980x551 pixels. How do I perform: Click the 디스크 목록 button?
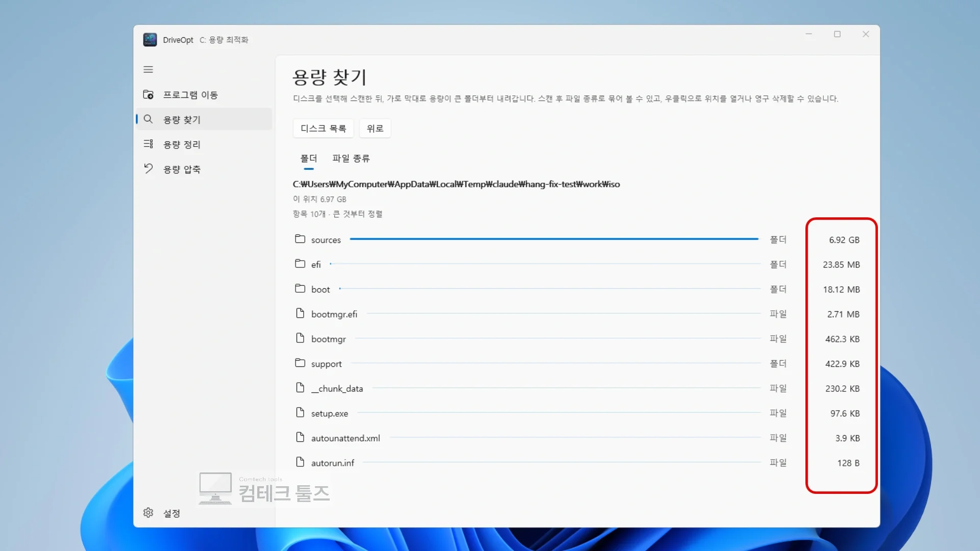coord(323,129)
